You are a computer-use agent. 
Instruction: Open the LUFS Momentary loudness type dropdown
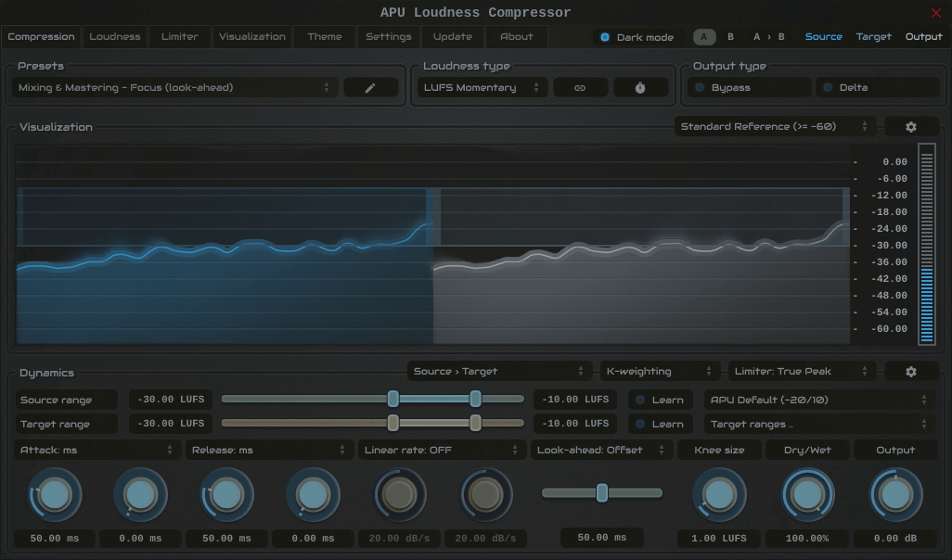(482, 88)
